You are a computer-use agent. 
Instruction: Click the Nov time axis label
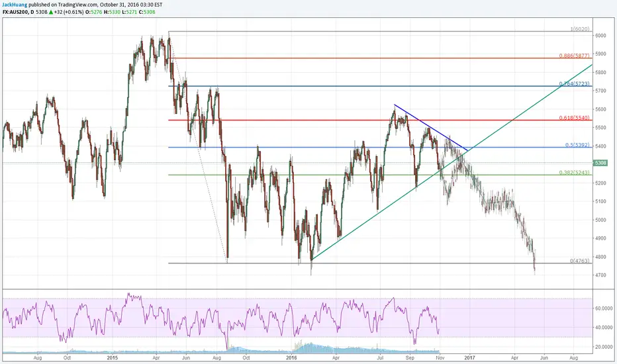tap(440, 358)
